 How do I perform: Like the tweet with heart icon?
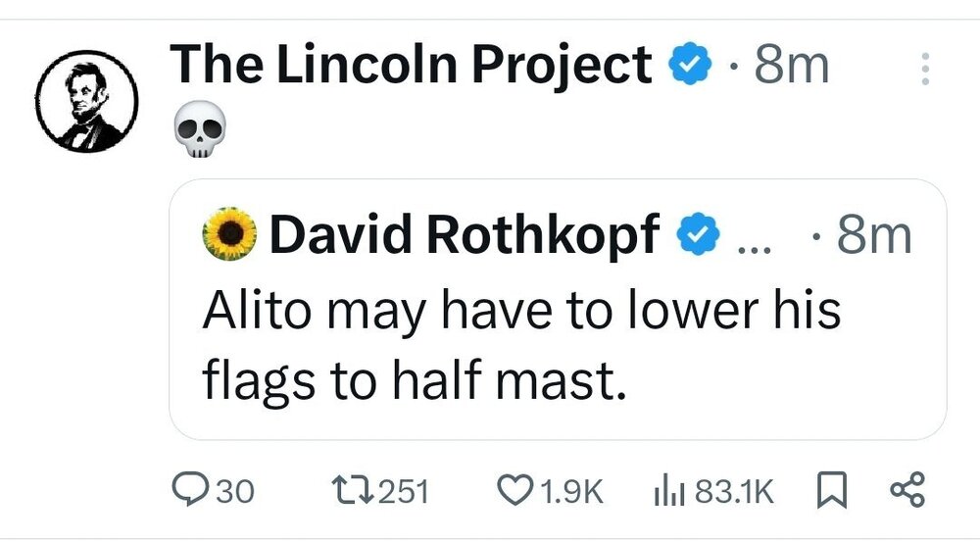pyautogui.click(x=515, y=490)
